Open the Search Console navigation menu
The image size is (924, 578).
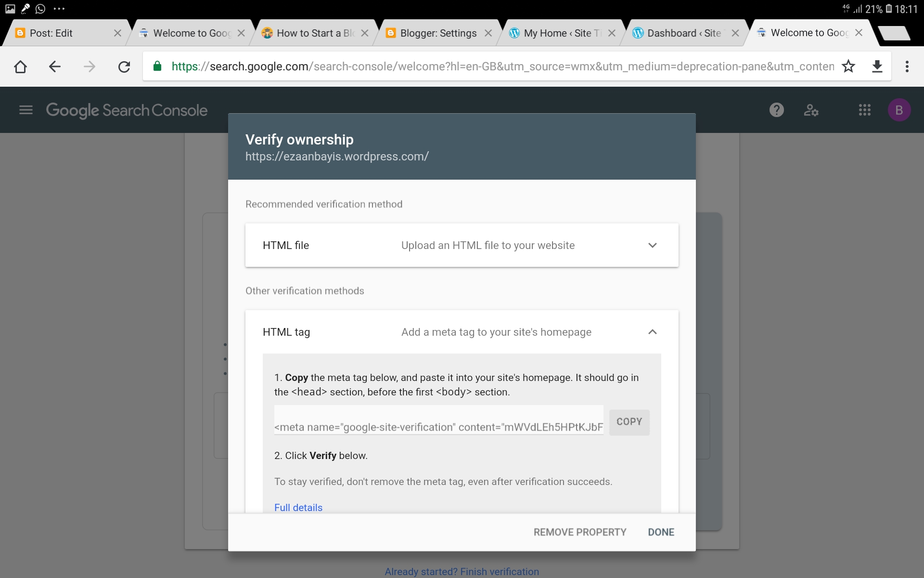point(26,110)
